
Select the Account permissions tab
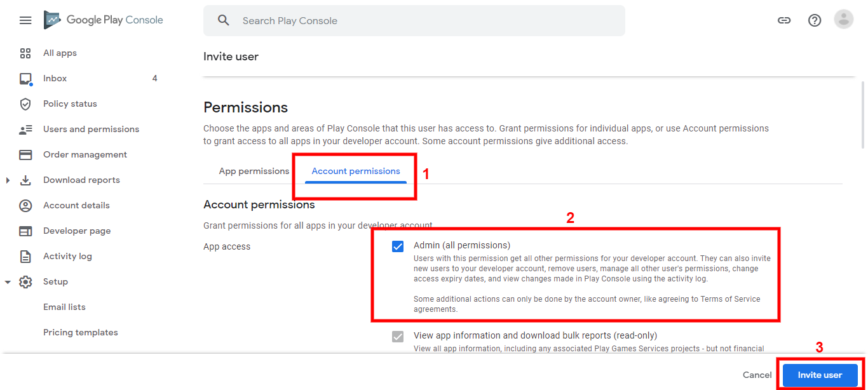tap(356, 171)
